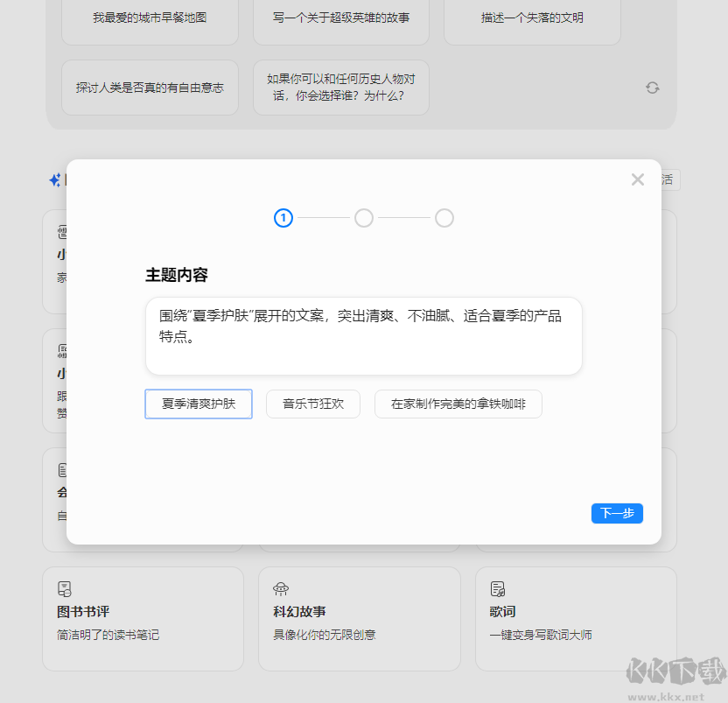Select the 音乐节狂欢 topic chip
This screenshot has height=703, width=728.
coord(312,404)
